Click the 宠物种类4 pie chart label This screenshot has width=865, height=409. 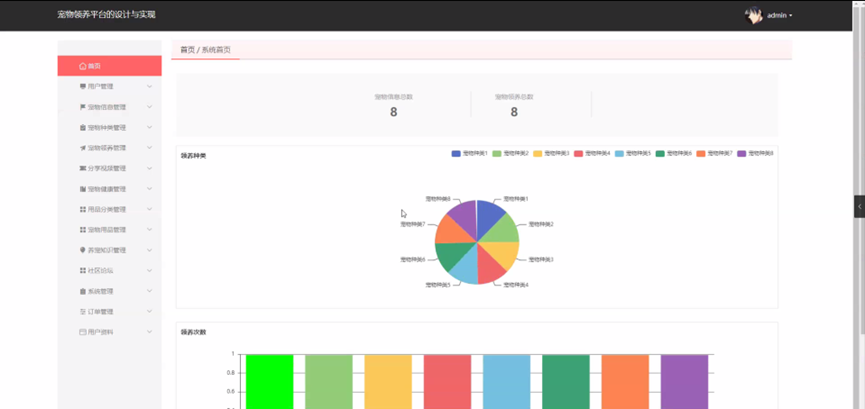pos(516,285)
